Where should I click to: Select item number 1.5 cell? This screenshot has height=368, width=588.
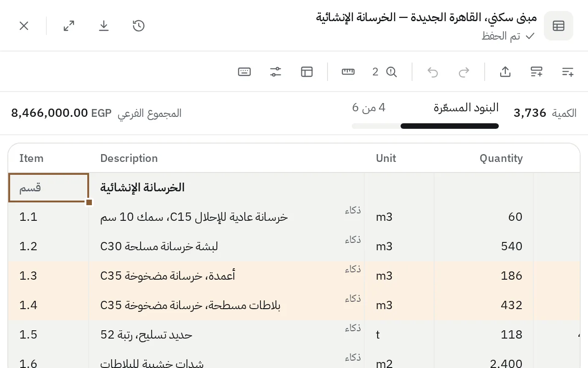coord(49,335)
